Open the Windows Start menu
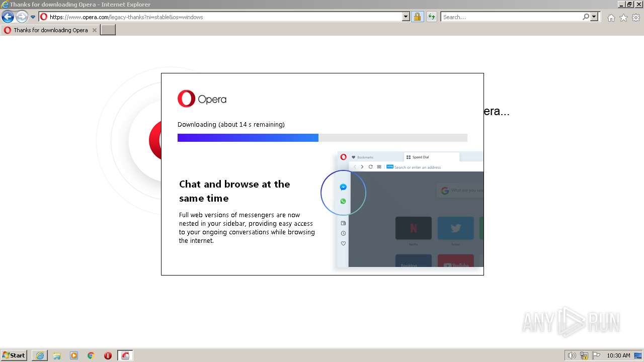 click(x=14, y=355)
